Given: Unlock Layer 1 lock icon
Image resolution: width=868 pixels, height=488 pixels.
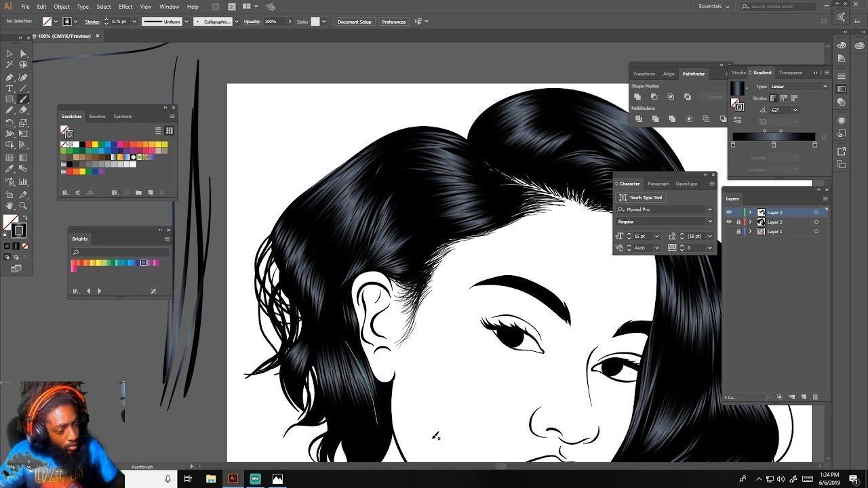Looking at the screenshot, I should [738, 231].
